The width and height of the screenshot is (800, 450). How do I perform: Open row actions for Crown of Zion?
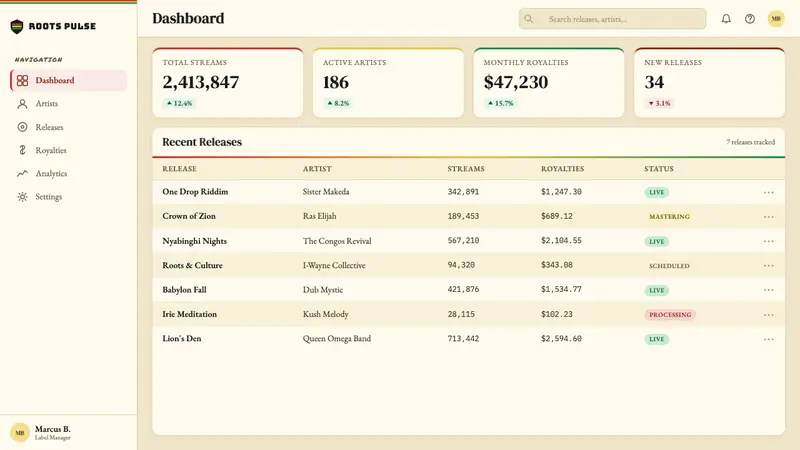[x=768, y=217]
